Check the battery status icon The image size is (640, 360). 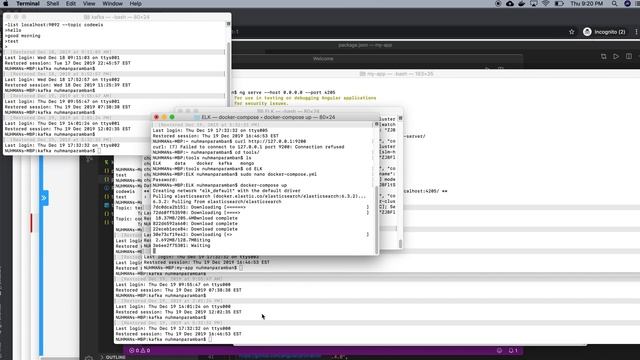tap(559, 4)
